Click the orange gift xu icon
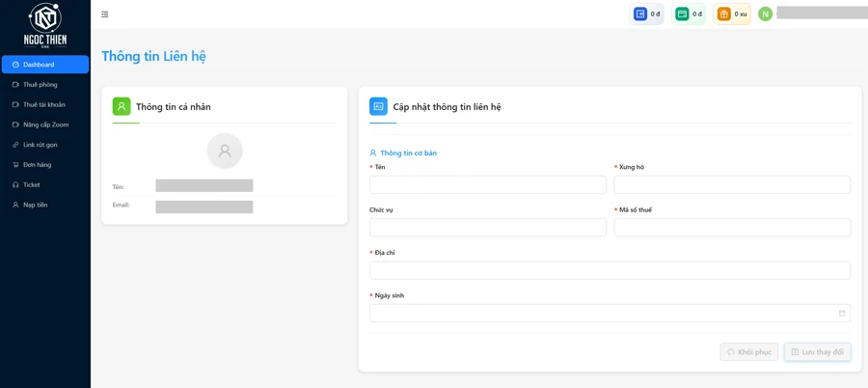 tap(723, 14)
